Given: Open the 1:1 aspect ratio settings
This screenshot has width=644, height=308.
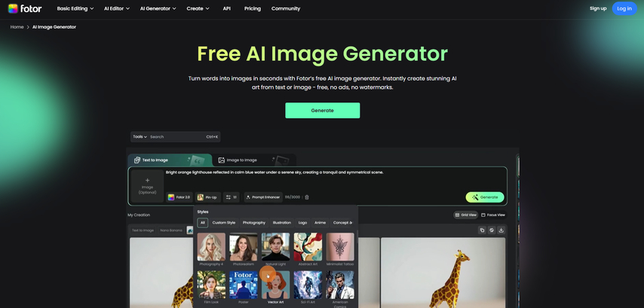Looking at the screenshot, I should click(x=232, y=197).
